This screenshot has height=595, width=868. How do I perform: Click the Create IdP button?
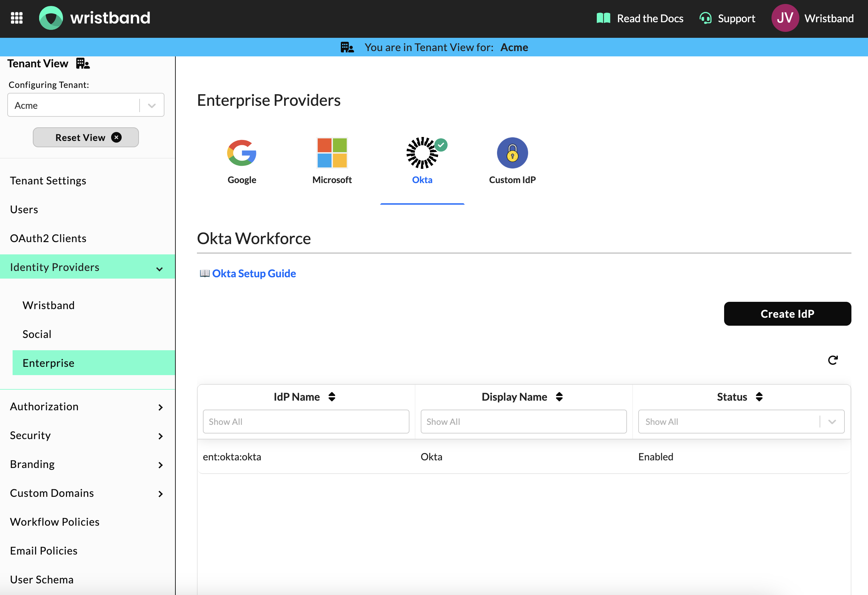787,314
